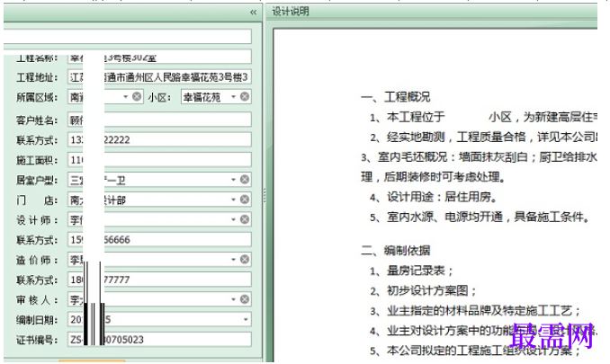Click the line 室内水源、电源均开通

[480, 218]
